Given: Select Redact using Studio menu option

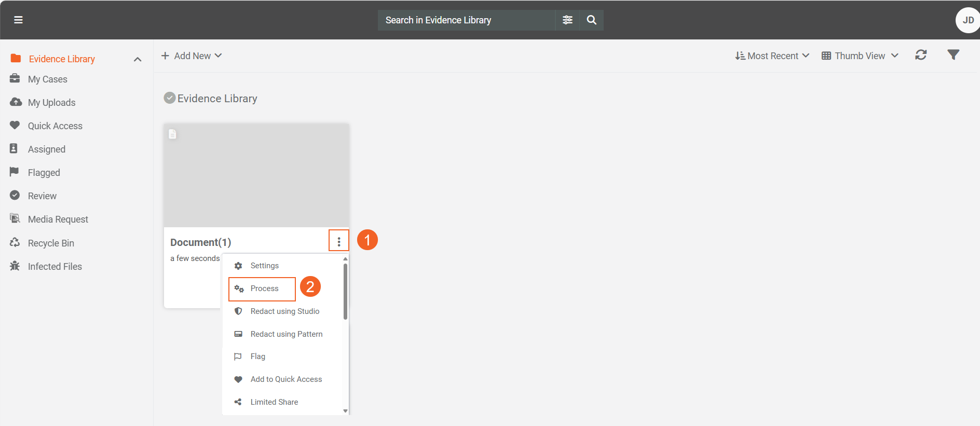Looking at the screenshot, I should (x=284, y=311).
